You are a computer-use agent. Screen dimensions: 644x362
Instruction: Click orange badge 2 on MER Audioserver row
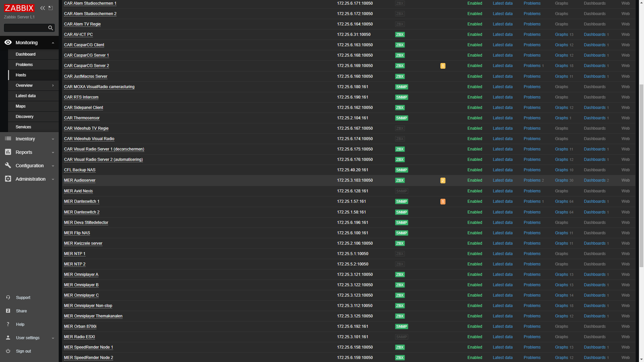443,181
